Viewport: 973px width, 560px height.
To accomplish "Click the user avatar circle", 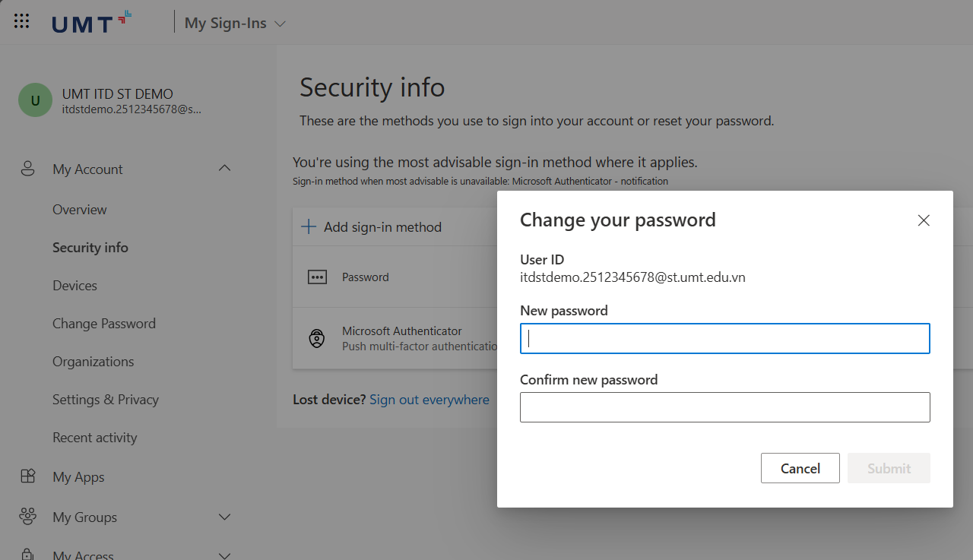I will (35, 100).
